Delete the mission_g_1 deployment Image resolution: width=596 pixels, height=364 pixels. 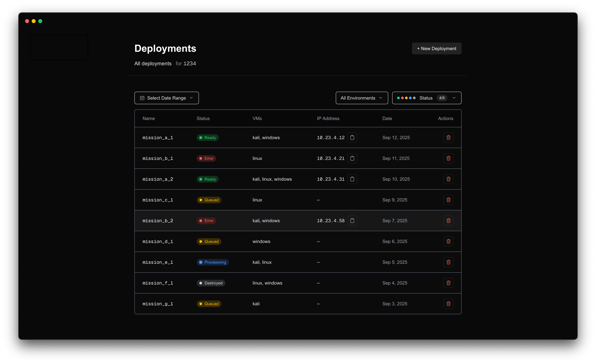[x=448, y=304]
